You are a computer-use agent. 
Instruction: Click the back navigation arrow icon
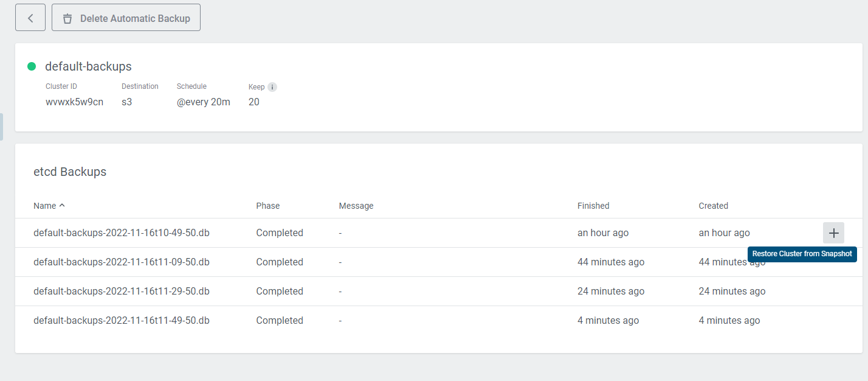(30, 17)
